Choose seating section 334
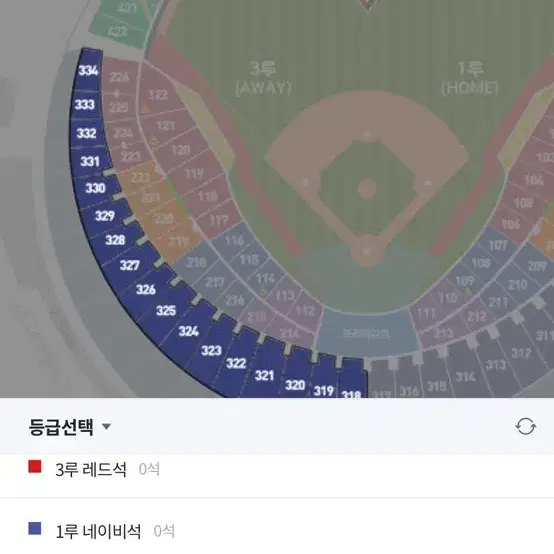Viewport: 554px width, 554px height. (88, 70)
